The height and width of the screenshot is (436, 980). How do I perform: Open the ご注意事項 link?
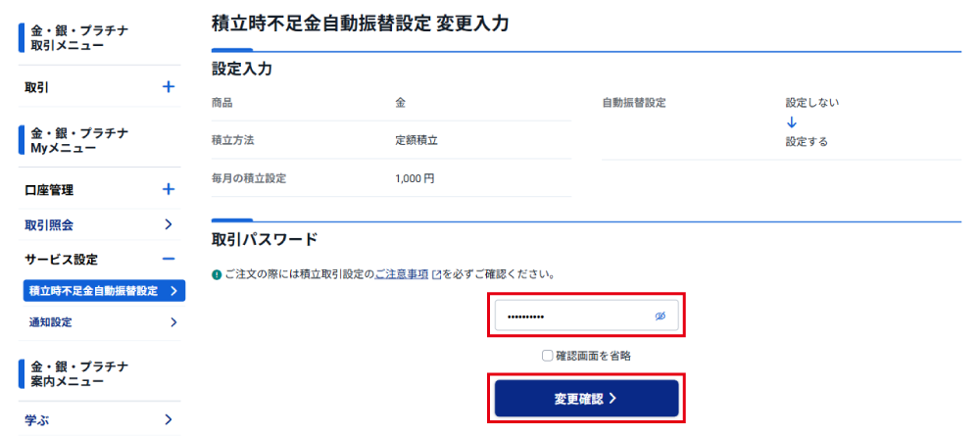click(x=402, y=274)
